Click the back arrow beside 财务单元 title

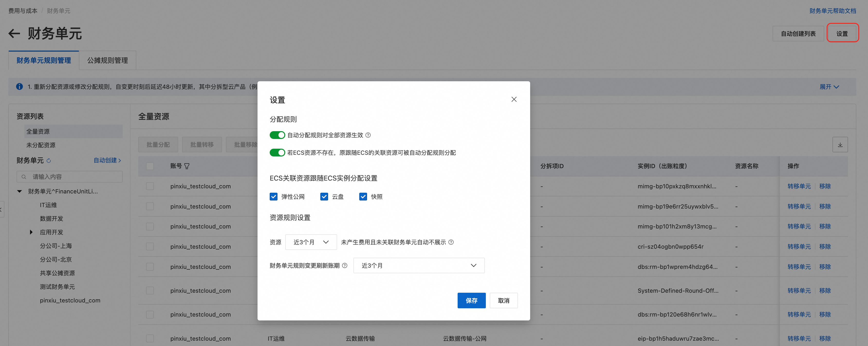coord(14,34)
